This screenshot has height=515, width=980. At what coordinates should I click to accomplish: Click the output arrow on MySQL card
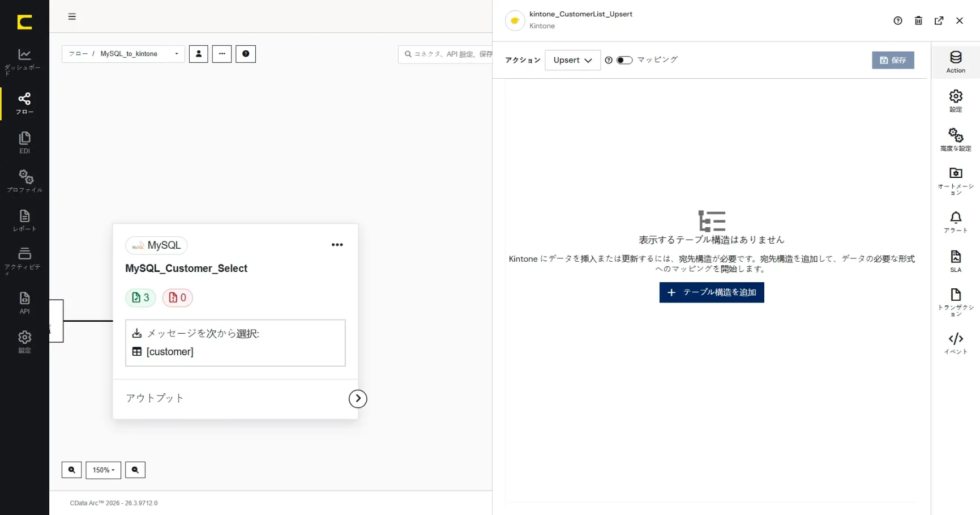[x=358, y=398]
